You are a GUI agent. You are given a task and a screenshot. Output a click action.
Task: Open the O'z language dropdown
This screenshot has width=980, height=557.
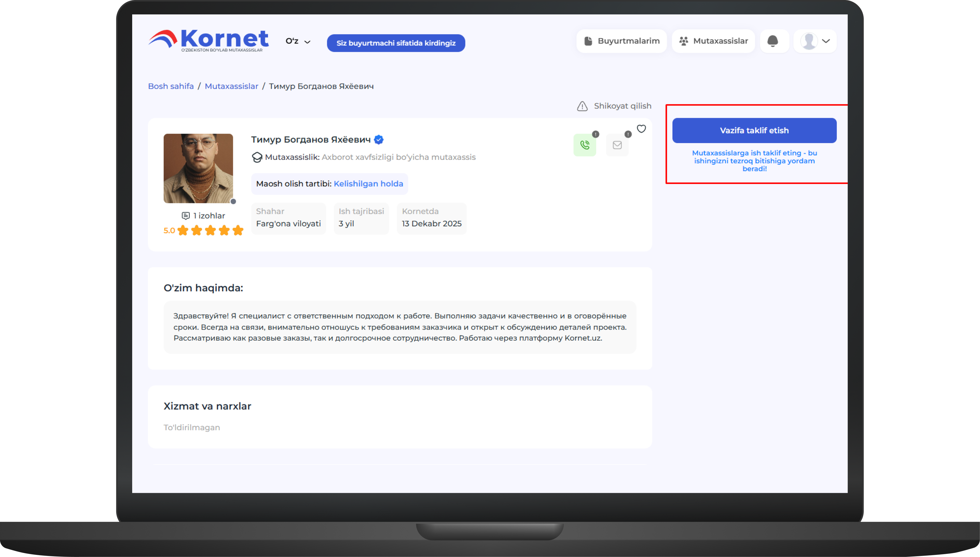pos(298,41)
